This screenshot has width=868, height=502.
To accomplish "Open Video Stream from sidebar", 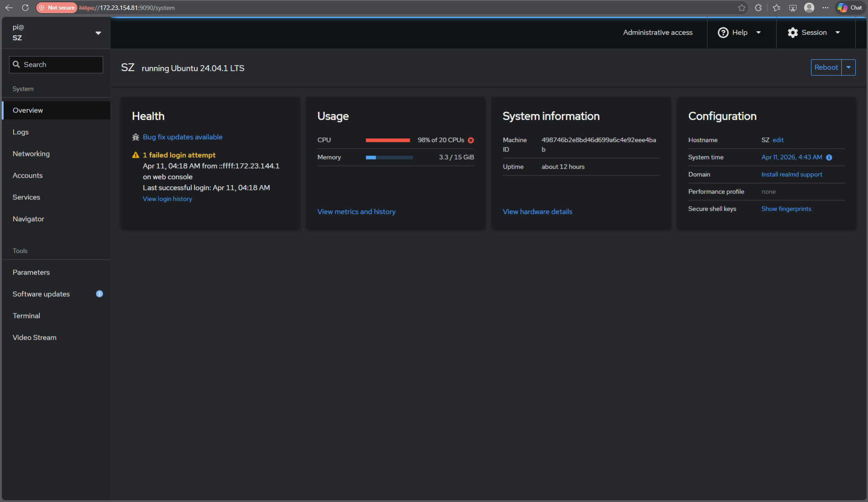I will [34, 337].
